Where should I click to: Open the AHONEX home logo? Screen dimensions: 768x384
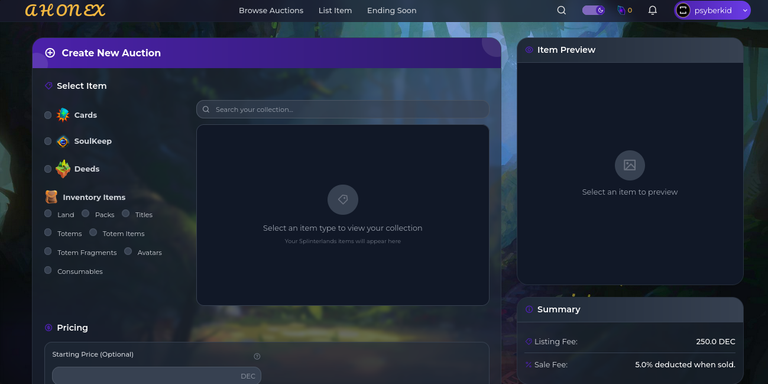coord(65,10)
